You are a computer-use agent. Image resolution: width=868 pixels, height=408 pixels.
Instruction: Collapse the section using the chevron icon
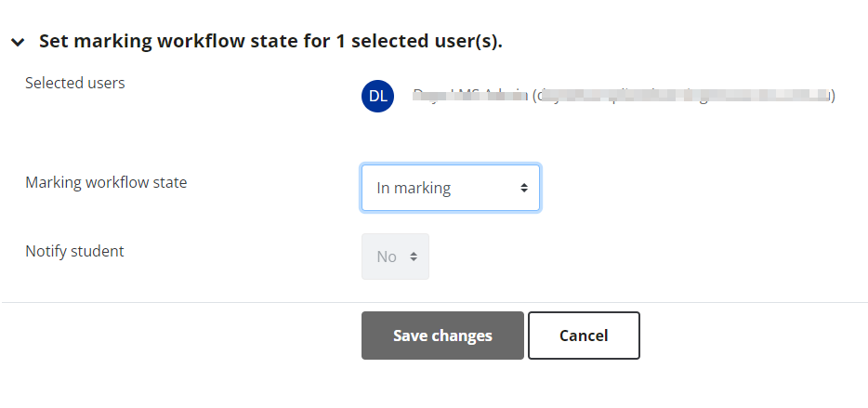click(18, 42)
